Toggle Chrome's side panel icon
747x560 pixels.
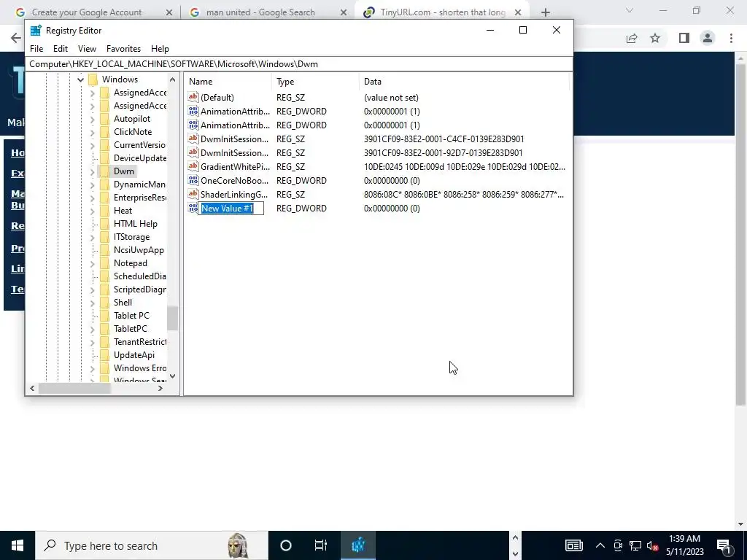tap(684, 38)
